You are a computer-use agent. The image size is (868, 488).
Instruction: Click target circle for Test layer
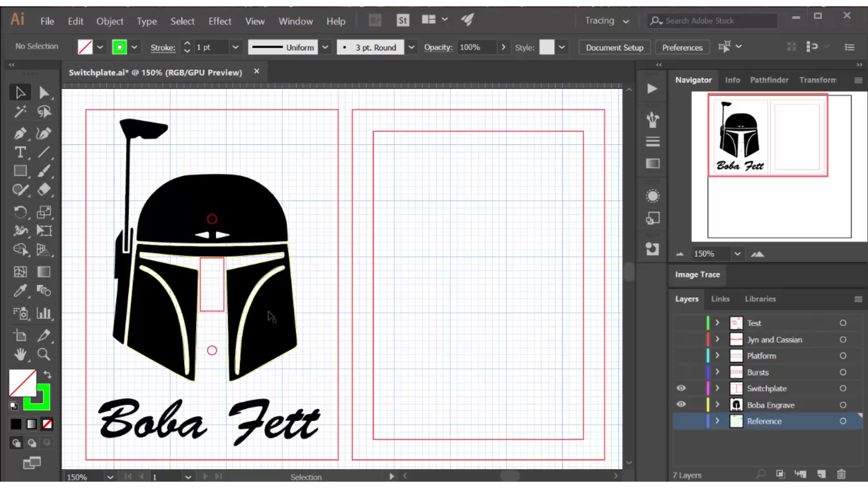[x=843, y=323]
